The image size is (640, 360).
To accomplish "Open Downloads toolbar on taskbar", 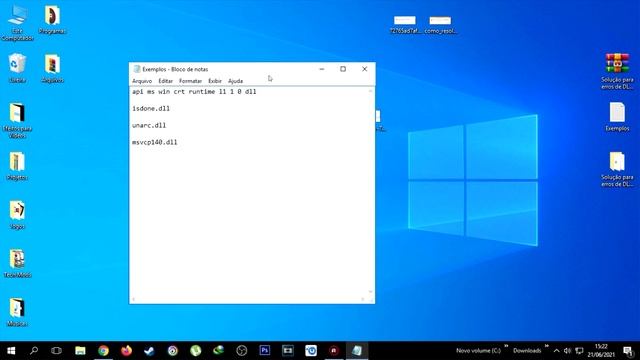I will tap(527, 351).
